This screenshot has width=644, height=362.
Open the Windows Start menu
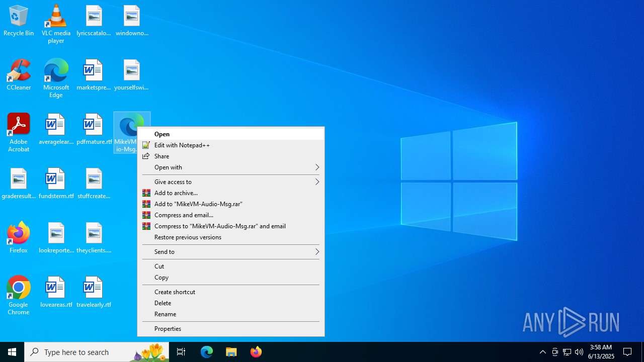12,352
